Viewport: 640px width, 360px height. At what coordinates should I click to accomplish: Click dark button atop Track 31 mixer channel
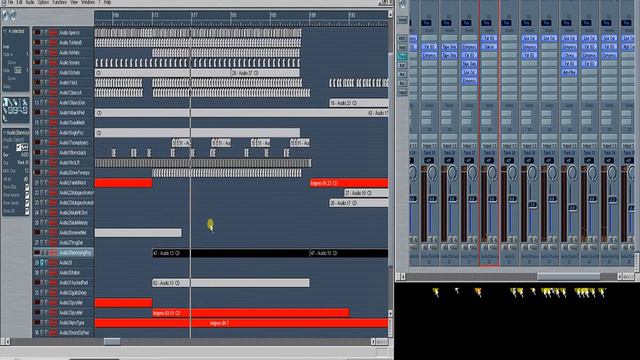point(547,23)
